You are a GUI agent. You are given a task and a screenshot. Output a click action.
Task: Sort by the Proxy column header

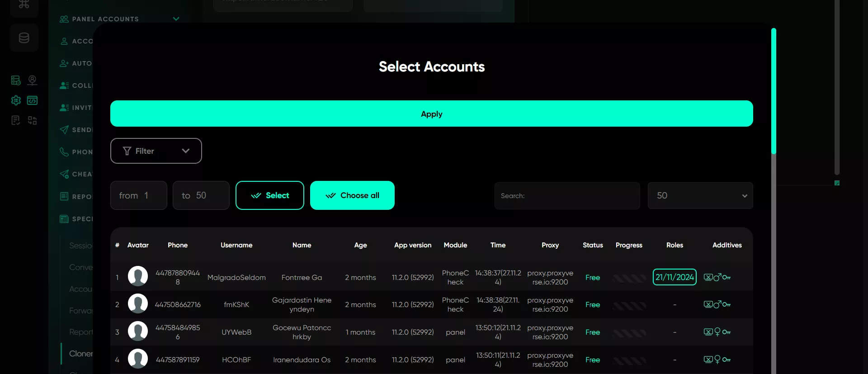coord(550,245)
